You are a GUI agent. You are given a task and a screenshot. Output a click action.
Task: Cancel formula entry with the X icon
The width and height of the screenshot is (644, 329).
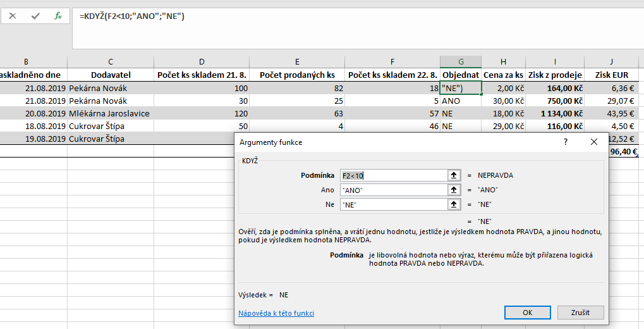point(13,16)
